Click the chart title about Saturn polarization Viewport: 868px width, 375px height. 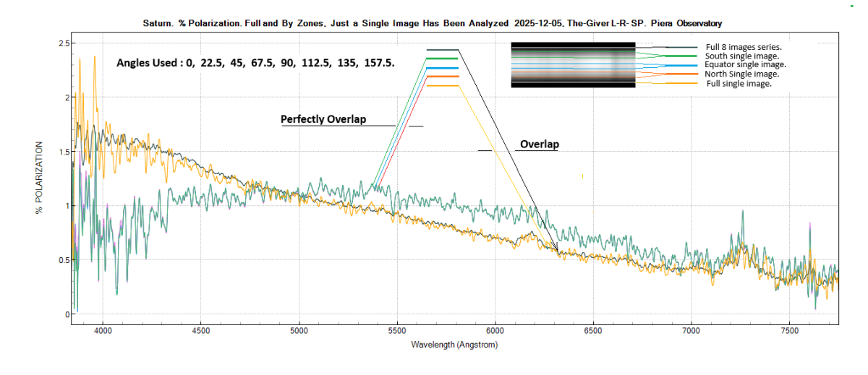tap(433, 23)
